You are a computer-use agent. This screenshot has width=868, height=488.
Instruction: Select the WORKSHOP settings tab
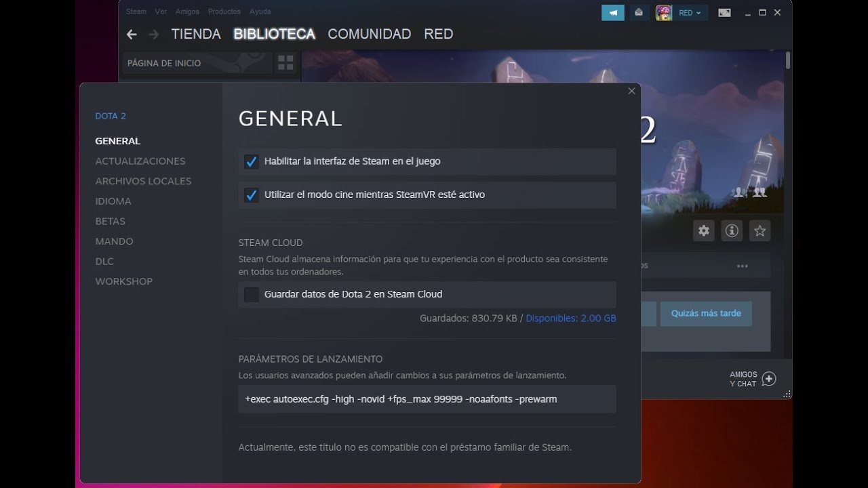pyautogui.click(x=123, y=281)
